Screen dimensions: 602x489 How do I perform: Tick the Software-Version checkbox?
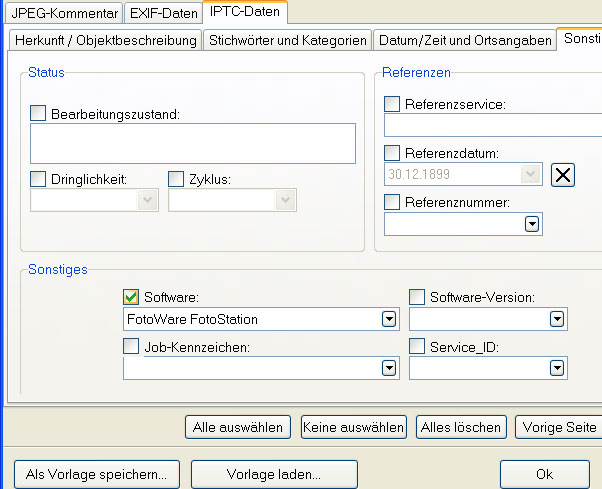417,297
